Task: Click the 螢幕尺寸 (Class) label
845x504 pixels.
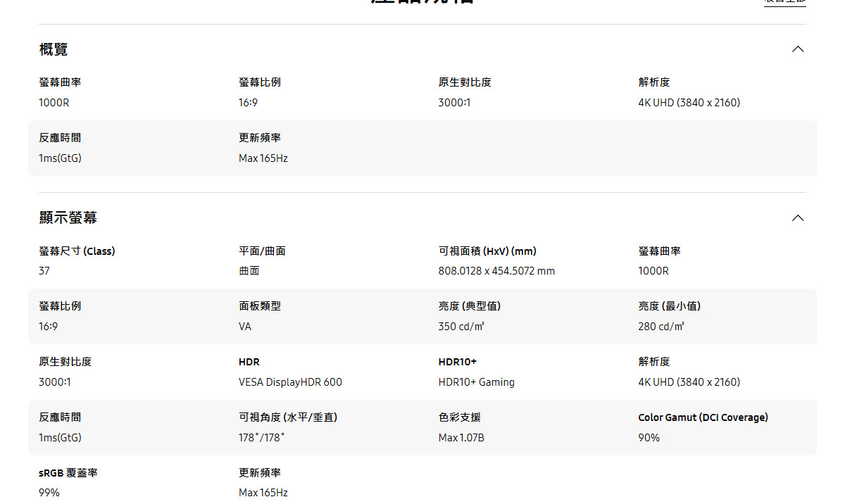Action: click(77, 251)
